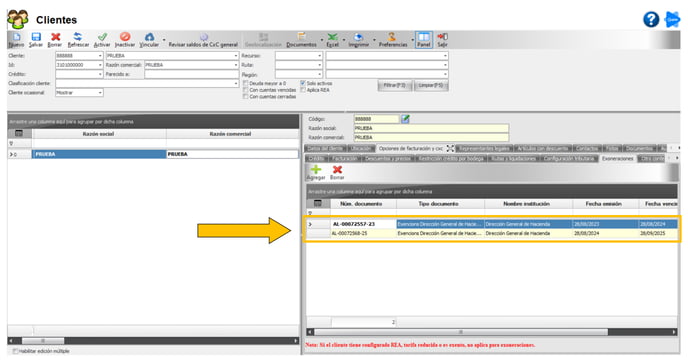
Task: Click the Filtrar (F3) button
Action: pyautogui.click(x=394, y=86)
